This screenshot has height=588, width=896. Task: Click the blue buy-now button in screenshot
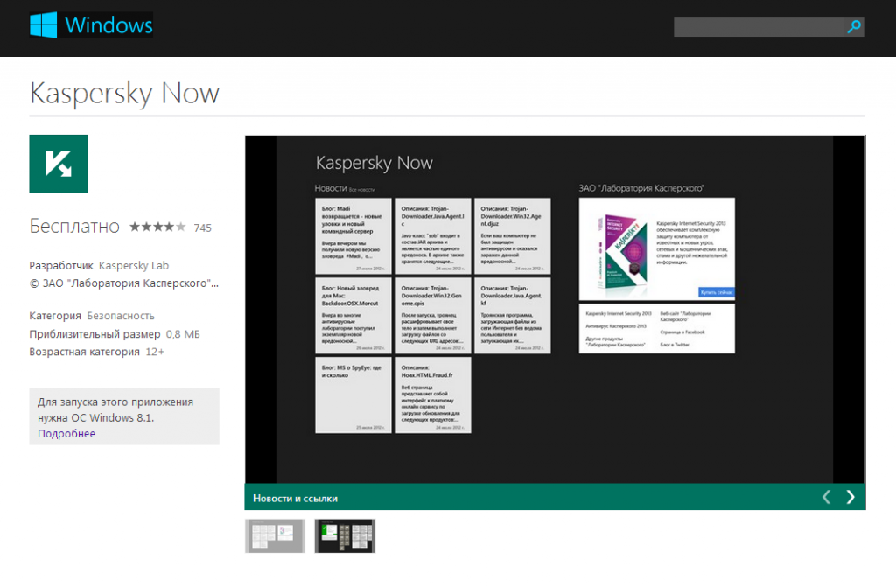coord(716,292)
